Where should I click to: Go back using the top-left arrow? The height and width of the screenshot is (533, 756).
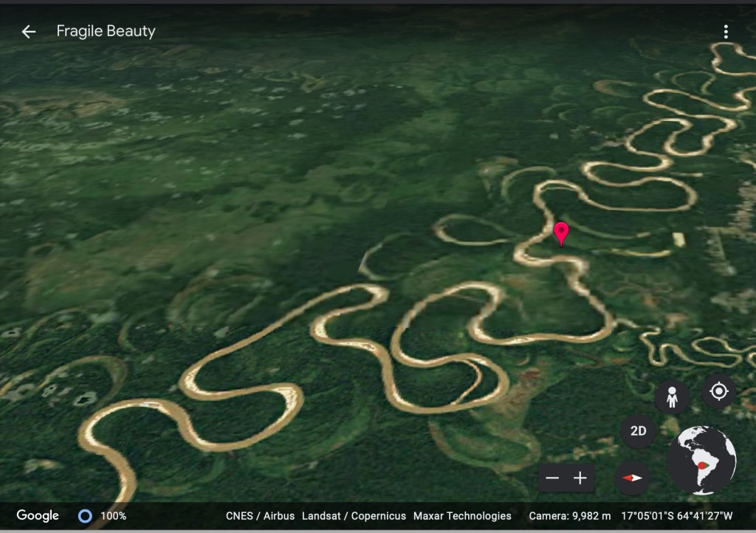click(28, 31)
